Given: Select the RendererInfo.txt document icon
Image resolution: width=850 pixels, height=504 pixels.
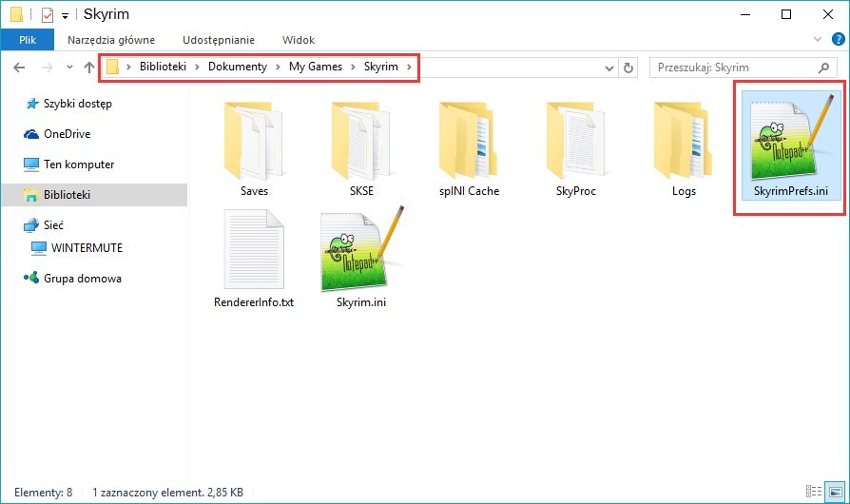Looking at the screenshot, I should (254, 249).
